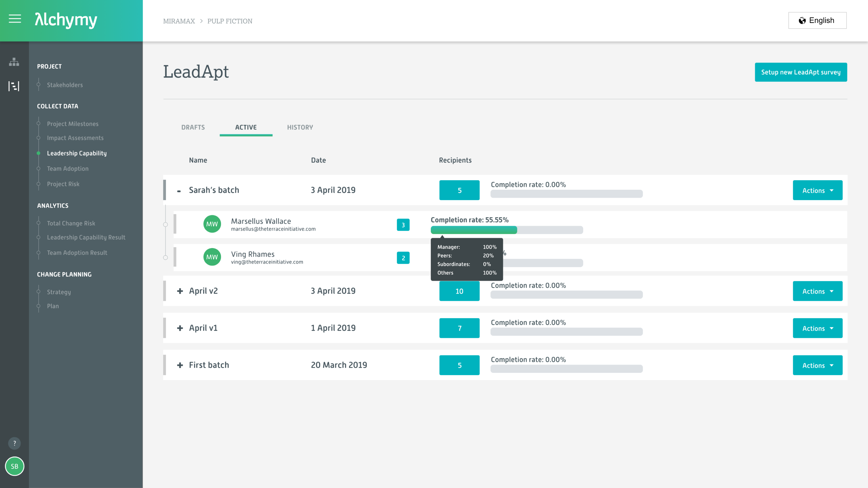Open the History tab
868x488 pixels.
[x=300, y=127]
